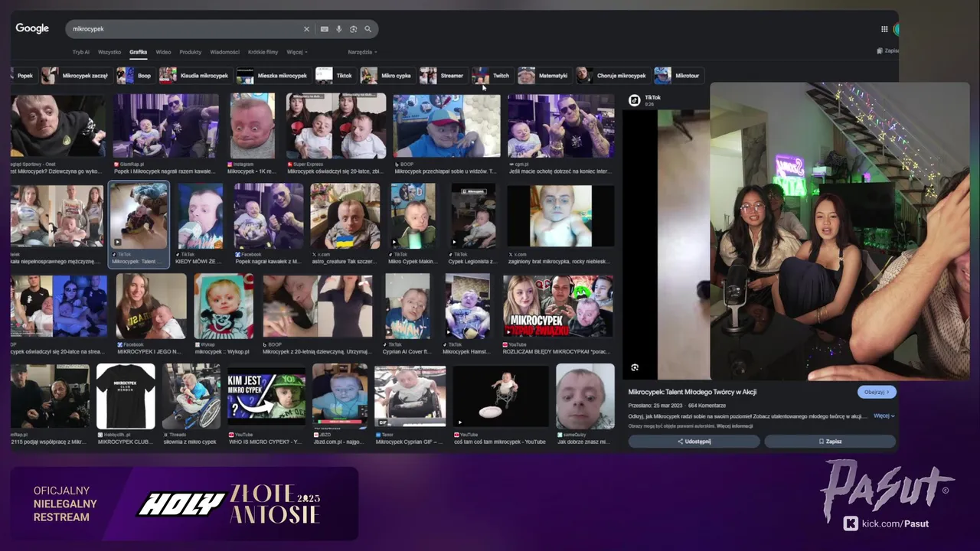980x551 pixels.
Task: Filter by the Choruje mikrocypek chip
Action: [612, 76]
